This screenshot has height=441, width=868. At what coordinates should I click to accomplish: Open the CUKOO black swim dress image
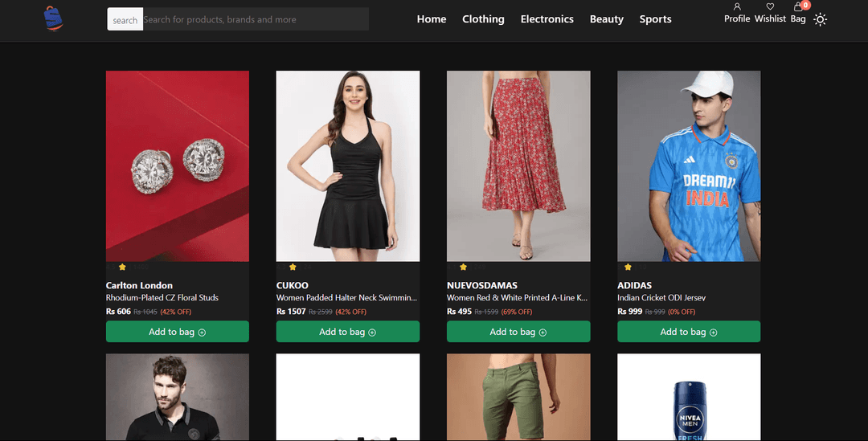click(x=348, y=166)
